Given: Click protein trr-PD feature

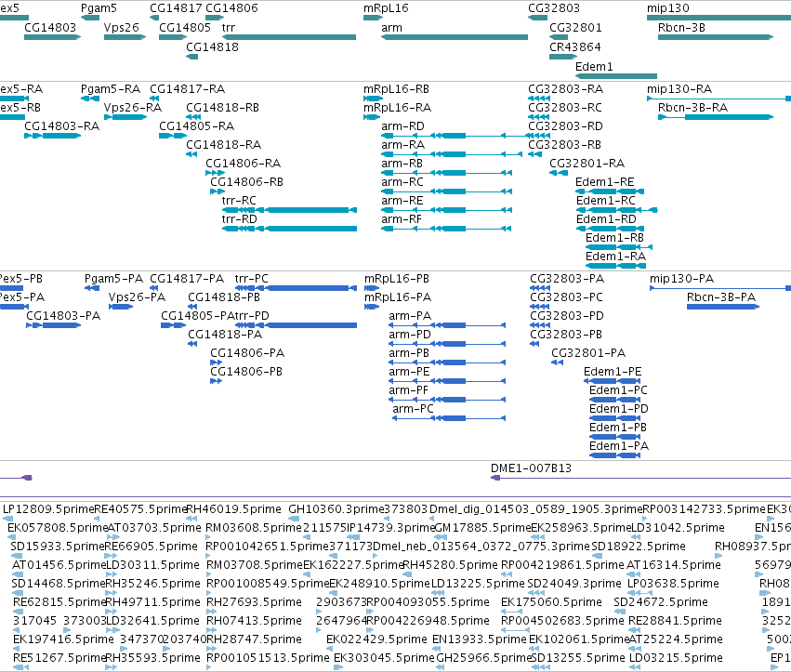Looking at the screenshot, I should click(x=296, y=325).
